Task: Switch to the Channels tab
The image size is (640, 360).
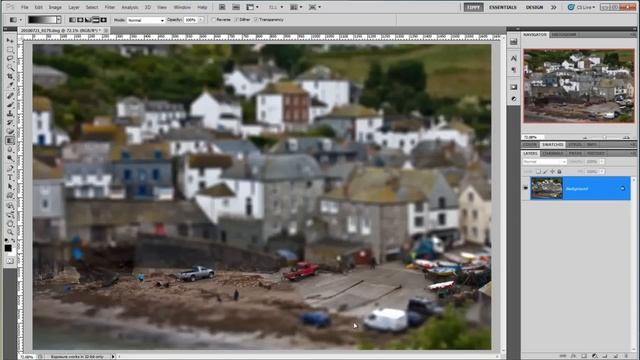Action: [x=553, y=153]
